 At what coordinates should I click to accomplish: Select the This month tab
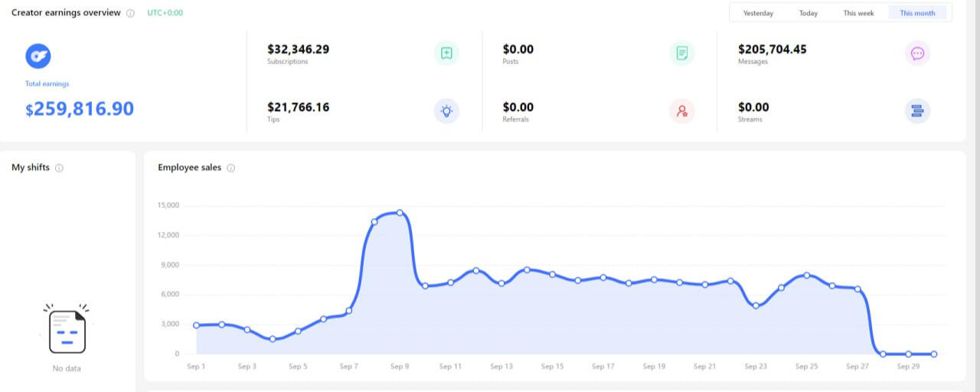tap(917, 13)
